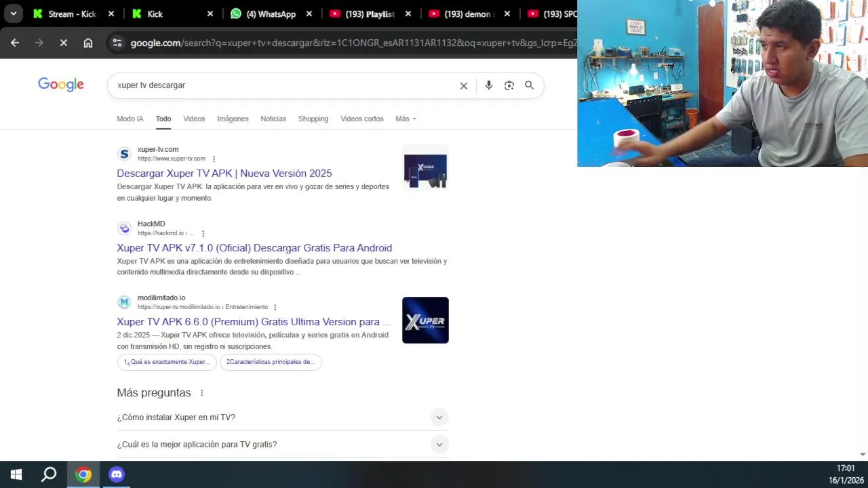This screenshot has height=488, width=868.
Task: Switch to Videos cortos results
Action: pyautogui.click(x=362, y=119)
